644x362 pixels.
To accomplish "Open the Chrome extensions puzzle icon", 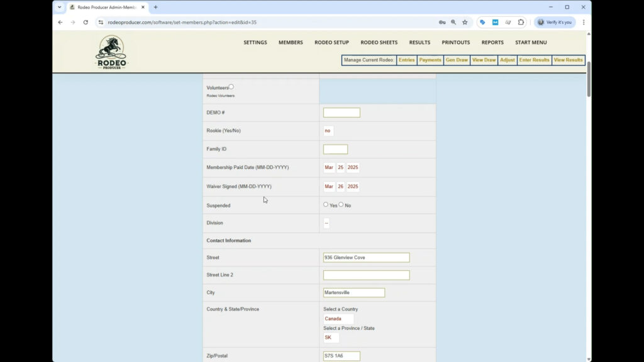I will pos(521,22).
